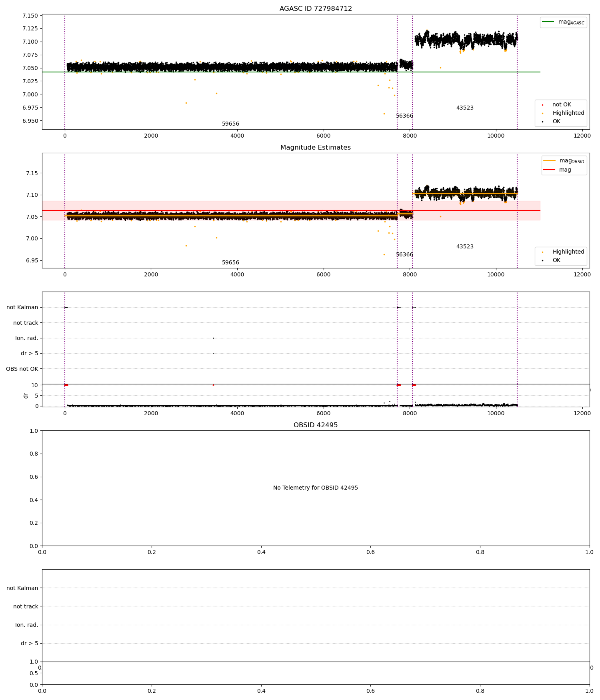The image size is (600, 700).
Task: Click the OBS not OK row label
Action: coord(22,369)
